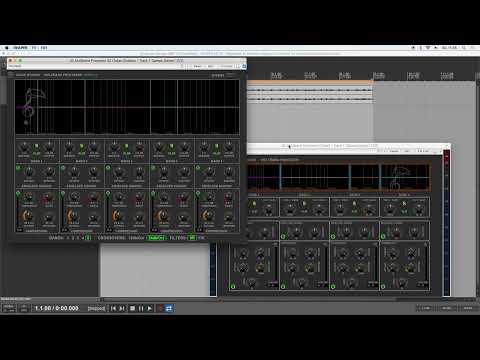Toggle the bypass checkbox in the front FX window
Screen dimensions: 480x360
[x=244, y=66]
